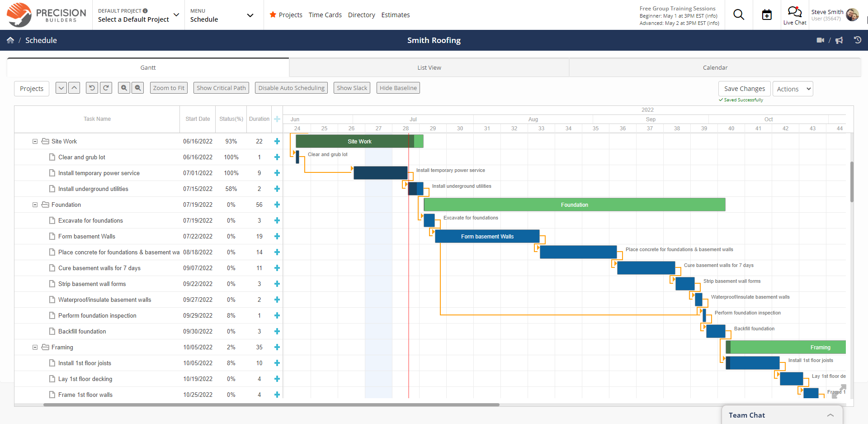
Task: Open the Actions dropdown
Action: click(x=793, y=89)
